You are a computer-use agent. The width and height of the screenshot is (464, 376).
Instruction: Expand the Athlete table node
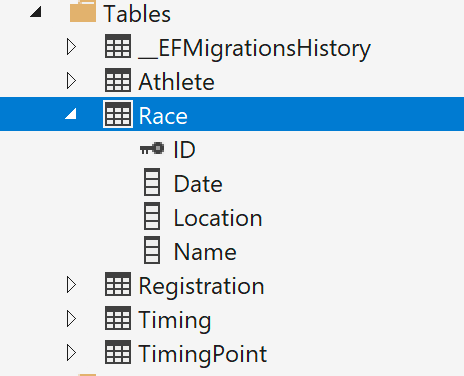click(71, 81)
